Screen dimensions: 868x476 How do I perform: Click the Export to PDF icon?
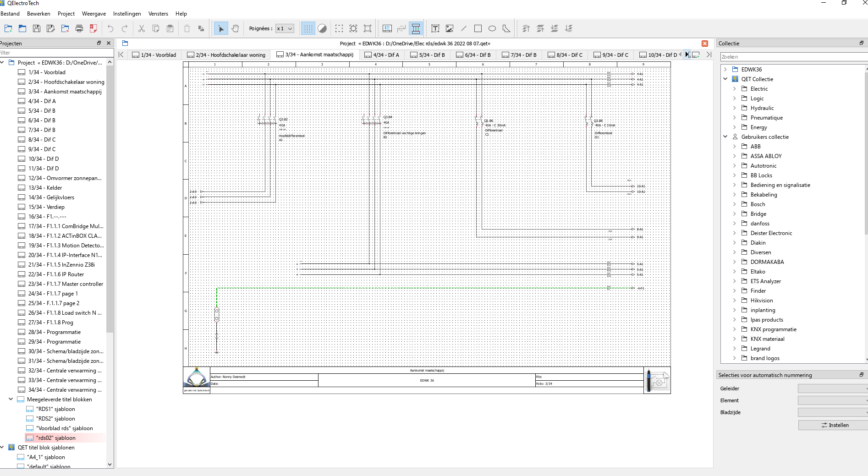click(93, 28)
